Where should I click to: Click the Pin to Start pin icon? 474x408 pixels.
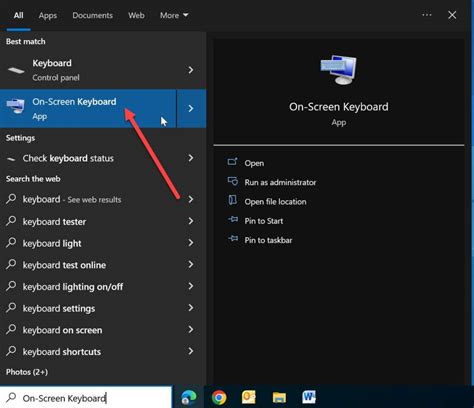pos(233,219)
